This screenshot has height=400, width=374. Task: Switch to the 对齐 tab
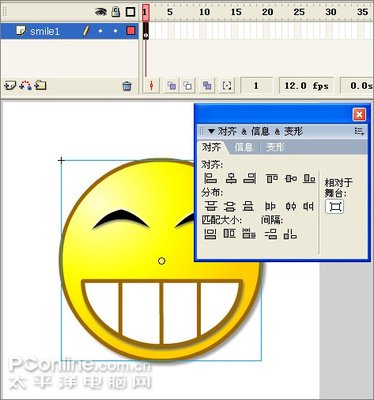(x=211, y=147)
